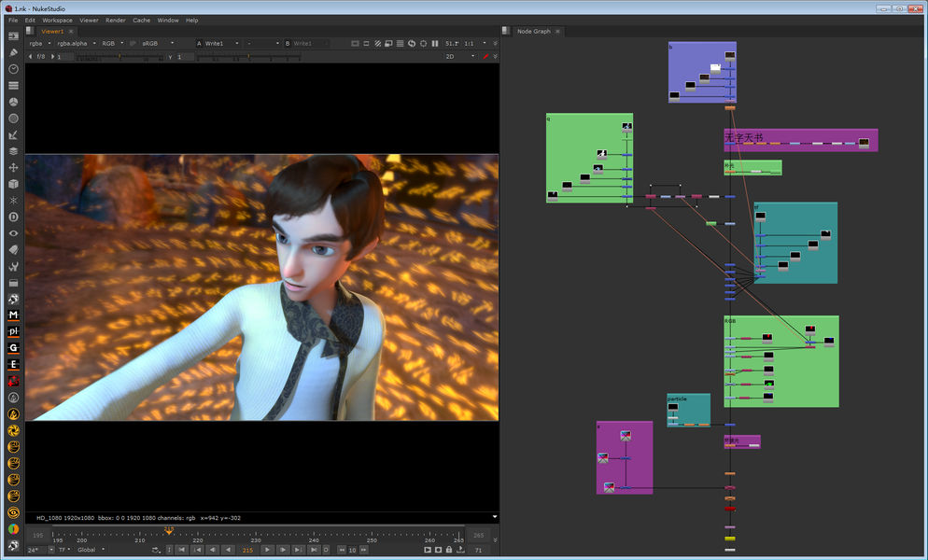The image size is (928, 560).
Task: Toggle pause viewer updates button
Action: [x=435, y=43]
